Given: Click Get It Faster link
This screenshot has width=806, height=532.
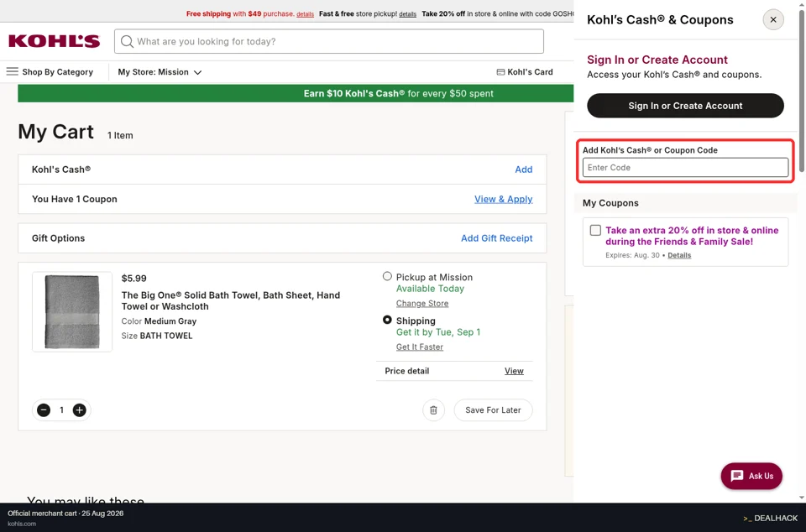Looking at the screenshot, I should [x=420, y=347].
